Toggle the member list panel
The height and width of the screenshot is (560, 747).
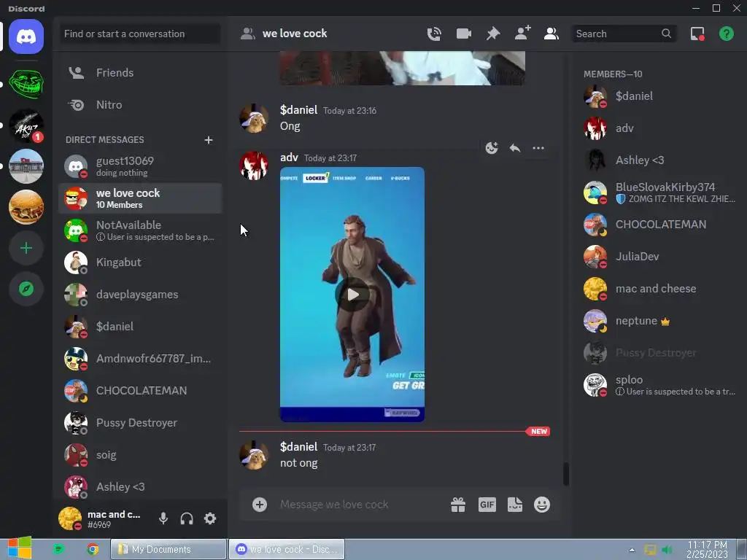tap(551, 34)
